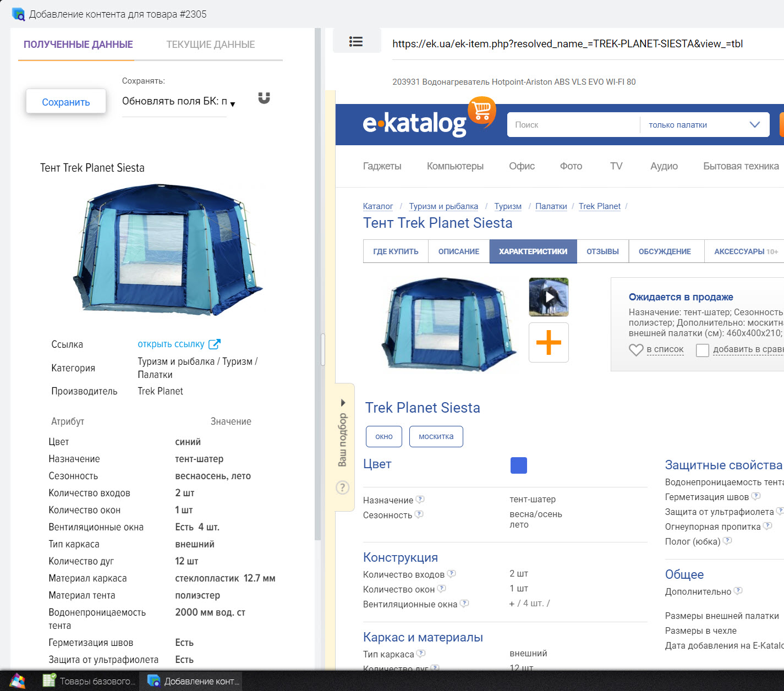Click the Trek Planet Siesta section heading
Viewport: 784px width, 691px height.
click(x=423, y=408)
